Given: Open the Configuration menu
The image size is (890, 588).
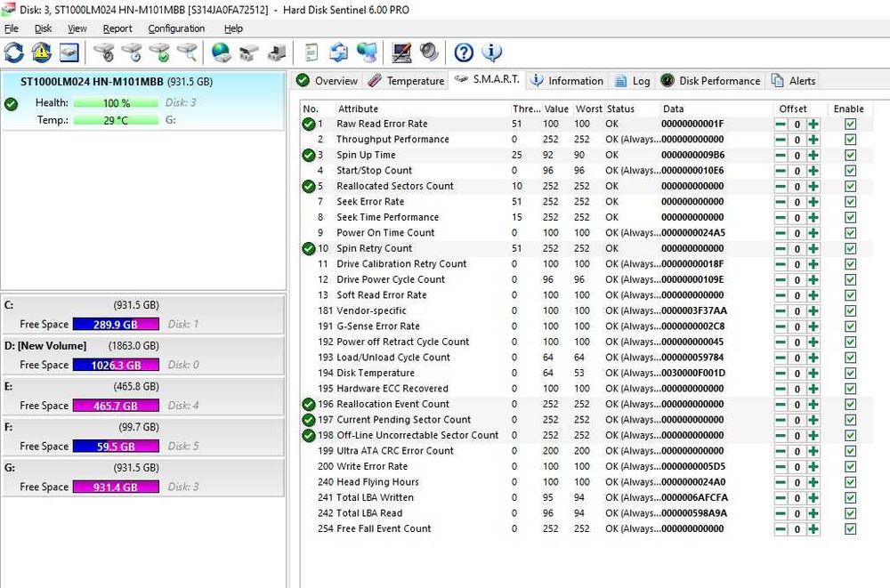Looking at the screenshot, I should tap(176, 28).
